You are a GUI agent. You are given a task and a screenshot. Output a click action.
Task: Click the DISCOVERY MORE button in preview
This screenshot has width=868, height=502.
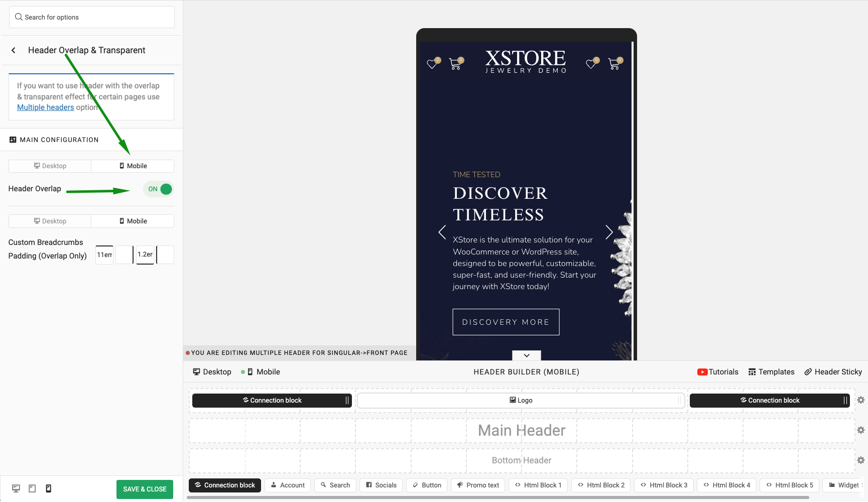coord(506,322)
